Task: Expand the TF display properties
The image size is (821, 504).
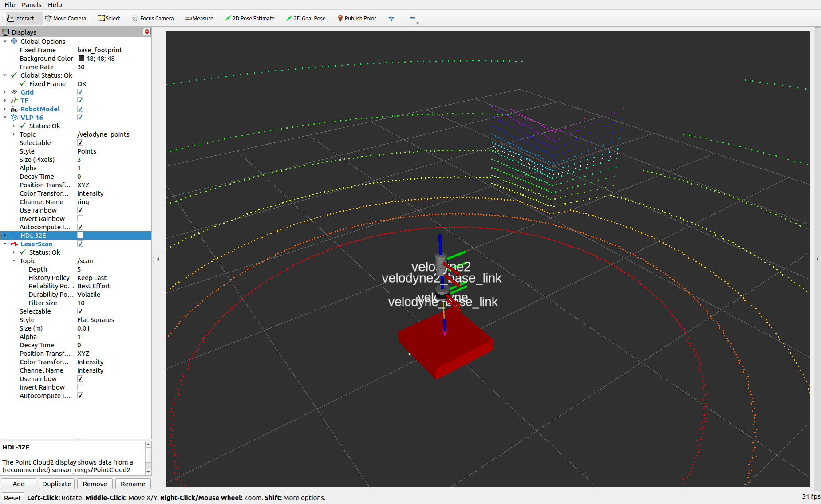Action: 4,100
